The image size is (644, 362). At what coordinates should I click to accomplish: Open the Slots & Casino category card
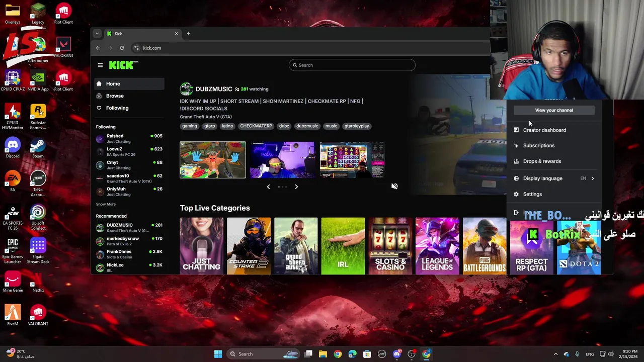[x=390, y=246]
